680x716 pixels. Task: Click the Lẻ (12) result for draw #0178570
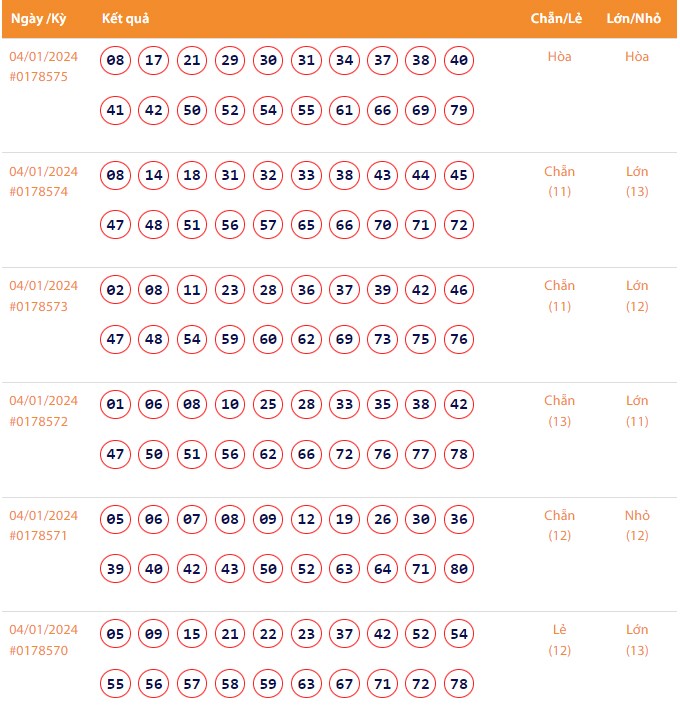[559, 640]
